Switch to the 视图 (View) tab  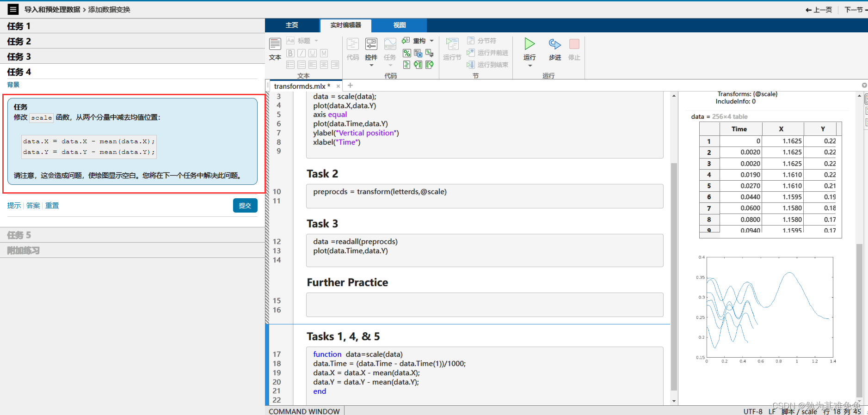click(x=400, y=25)
